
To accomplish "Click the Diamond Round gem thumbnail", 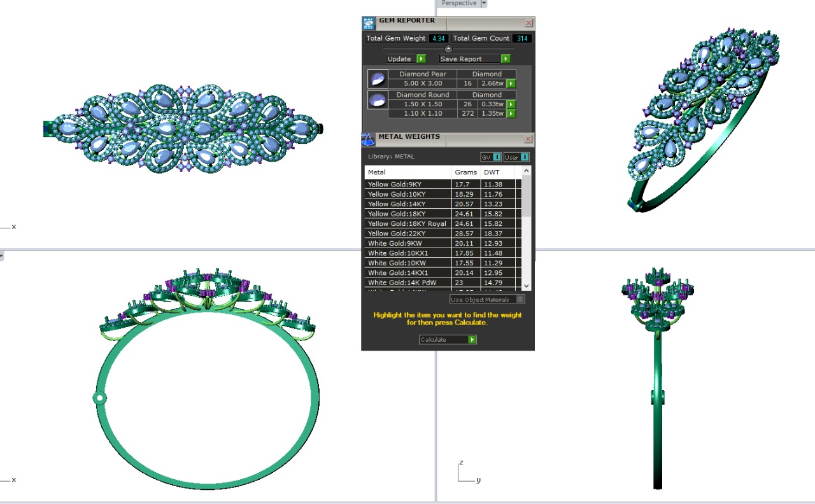I will (378, 100).
